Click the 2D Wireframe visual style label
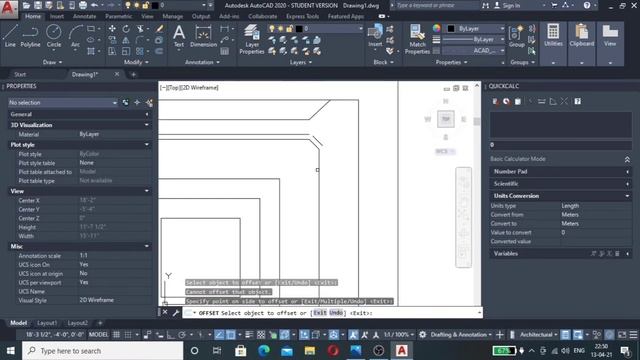 [x=200, y=87]
